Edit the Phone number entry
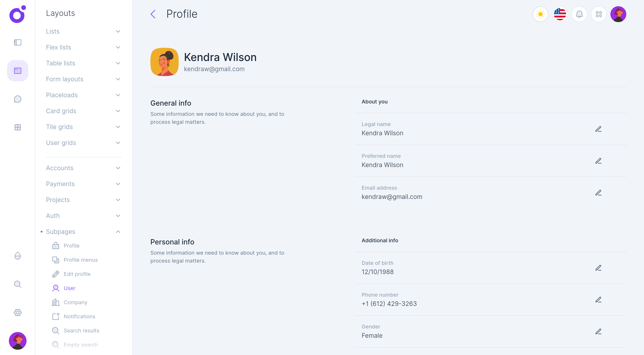This screenshot has height=355, width=644. click(598, 300)
